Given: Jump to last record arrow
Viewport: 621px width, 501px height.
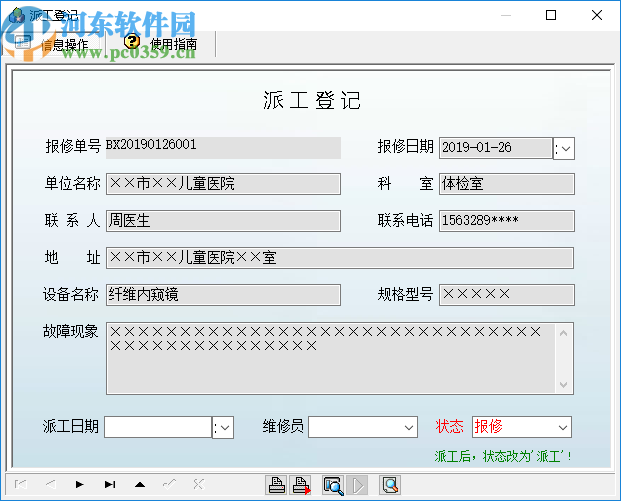Looking at the screenshot, I should pyautogui.click(x=110, y=484).
